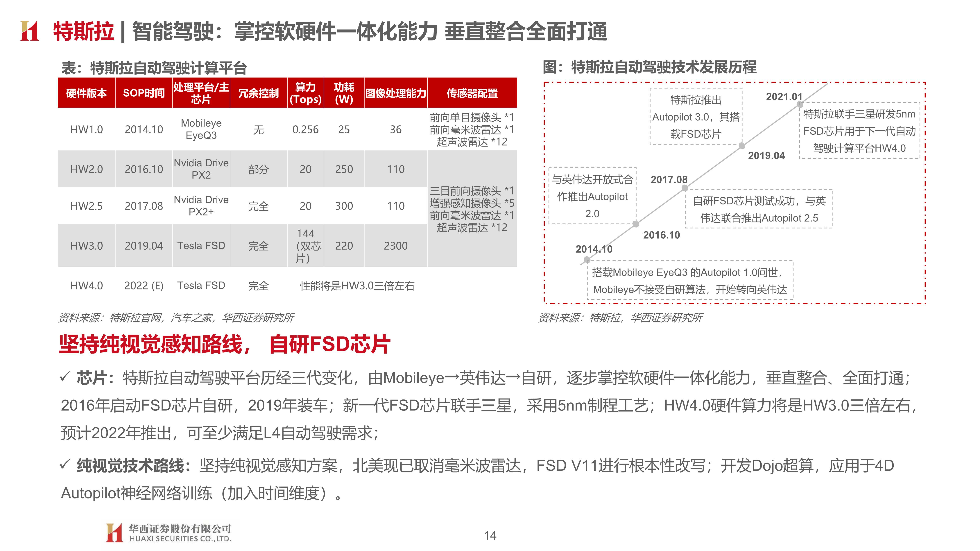This screenshot has height=551, width=980.
Task: Click the 2016.10 SOP date cell in the table
Action: [x=144, y=169]
